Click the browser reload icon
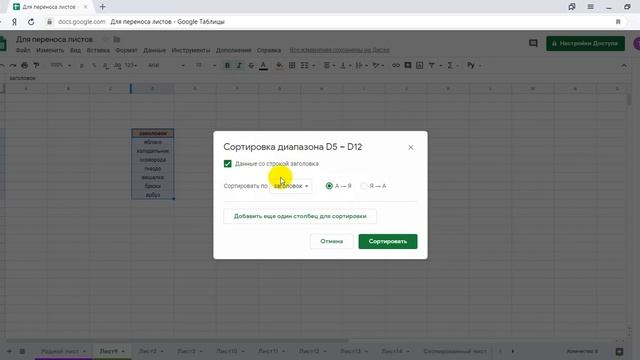 click(31, 22)
